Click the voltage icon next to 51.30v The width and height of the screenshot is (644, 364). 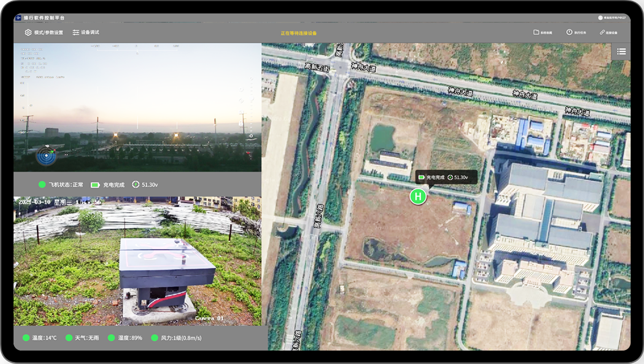click(x=136, y=184)
